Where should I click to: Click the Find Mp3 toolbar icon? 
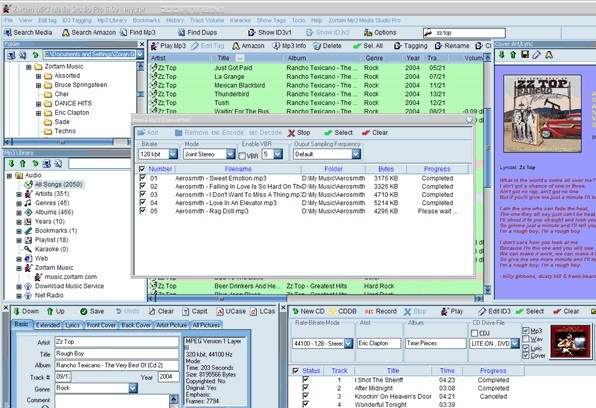(x=124, y=33)
